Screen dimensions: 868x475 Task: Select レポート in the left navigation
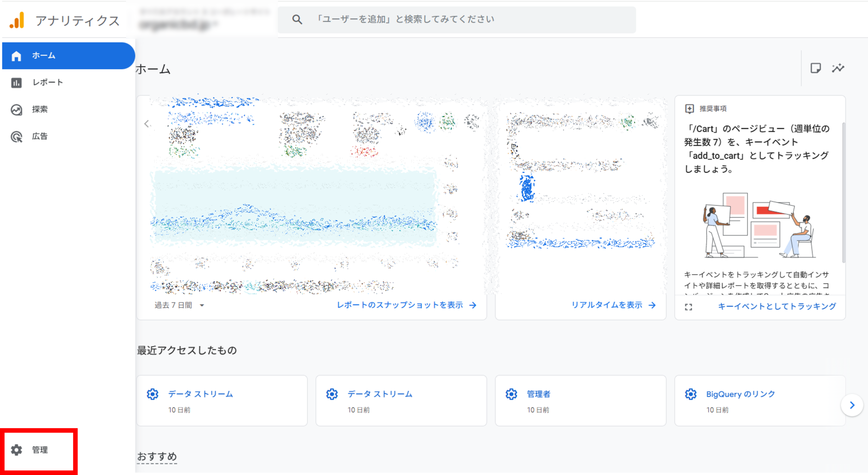[47, 82]
